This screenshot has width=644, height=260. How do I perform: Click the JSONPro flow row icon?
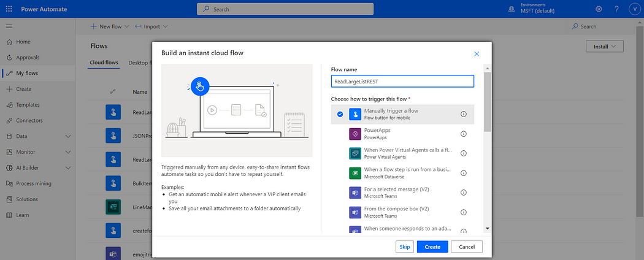click(x=113, y=135)
